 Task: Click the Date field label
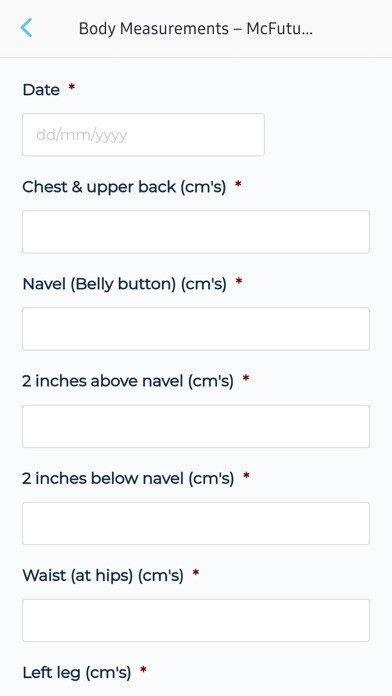pos(41,90)
